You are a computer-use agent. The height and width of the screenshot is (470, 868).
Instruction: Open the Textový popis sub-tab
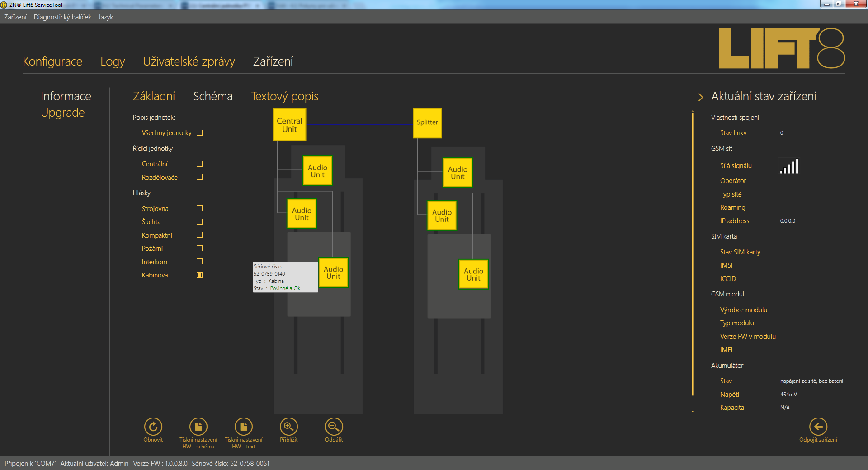[285, 96]
